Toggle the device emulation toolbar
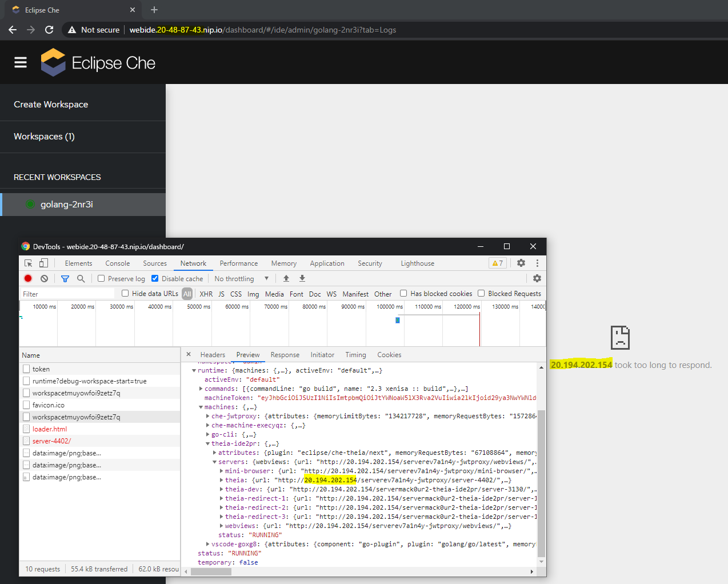Image resolution: width=728 pixels, height=584 pixels. tap(43, 263)
